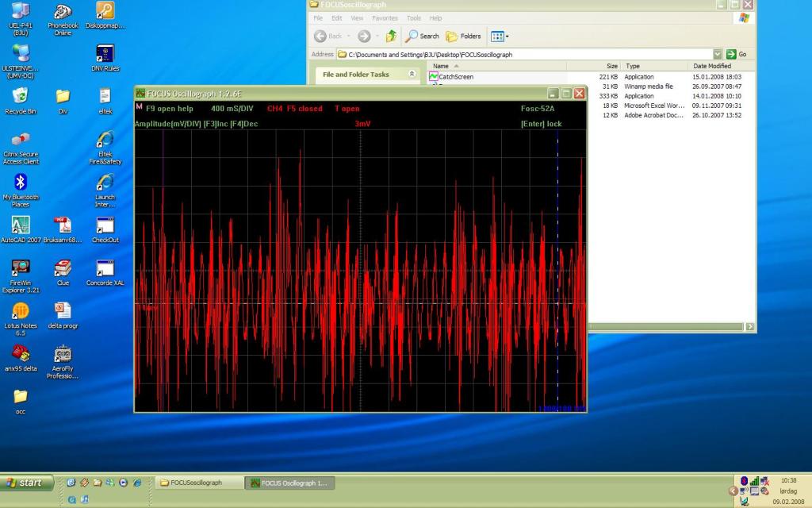Image resolution: width=812 pixels, height=508 pixels.
Task: Click the Search button in the Explorer toolbar
Action: [x=422, y=36]
